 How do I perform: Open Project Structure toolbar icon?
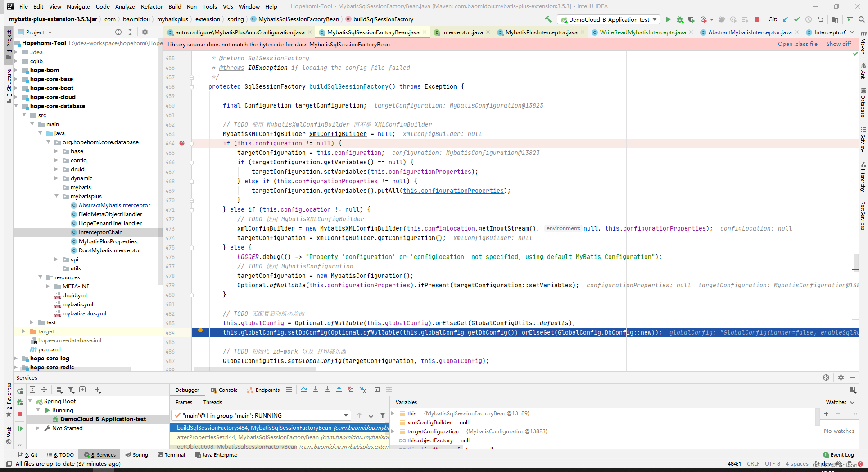[x=835, y=19]
